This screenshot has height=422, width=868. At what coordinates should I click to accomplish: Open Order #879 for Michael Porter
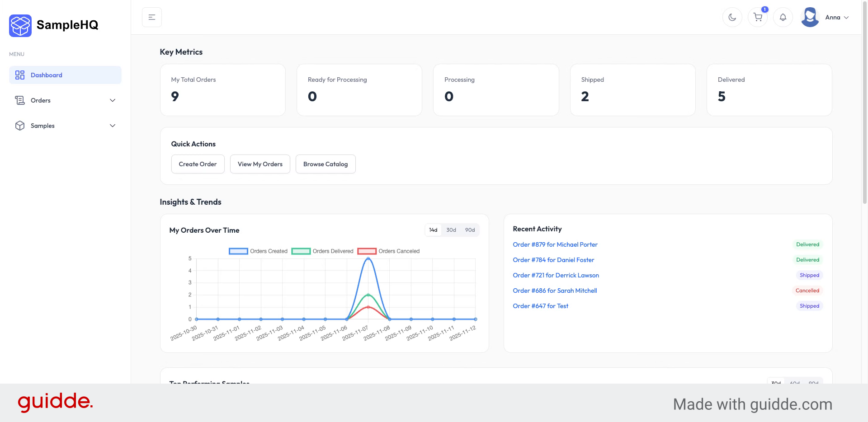[555, 244]
